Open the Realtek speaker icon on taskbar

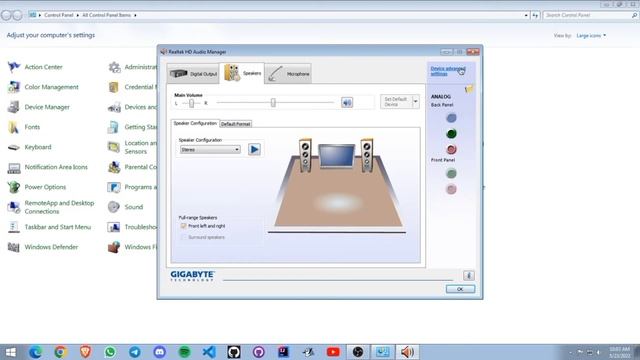[x=407, y=352]
